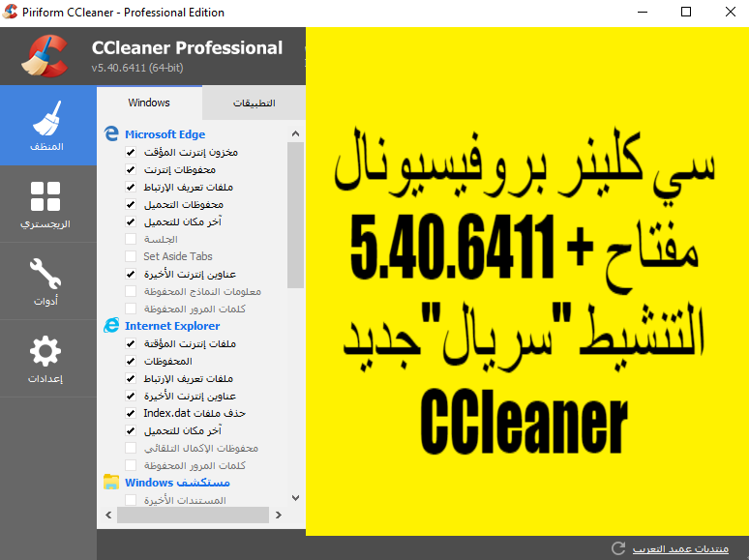The height and width of the screenshot is (560, 749).
Task: Open the Tools (أدوات) wrench icon
Action: 45,274
